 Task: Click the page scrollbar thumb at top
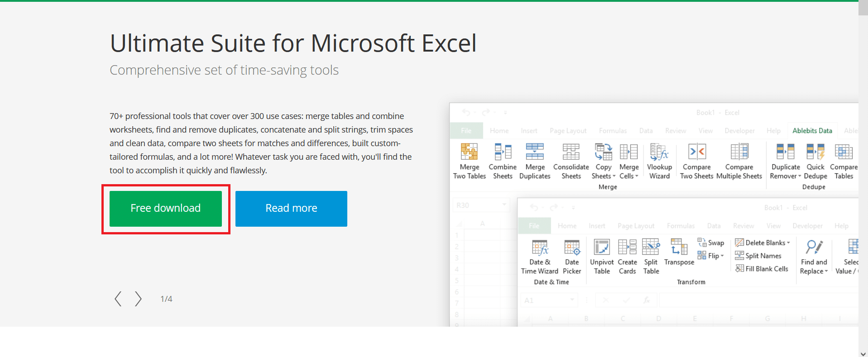click(863, 9)
